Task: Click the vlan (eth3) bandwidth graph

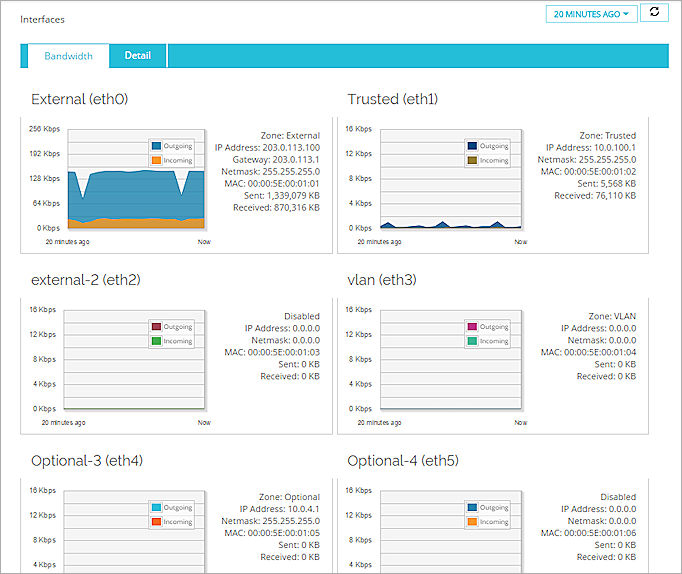Action: (451, 360)
